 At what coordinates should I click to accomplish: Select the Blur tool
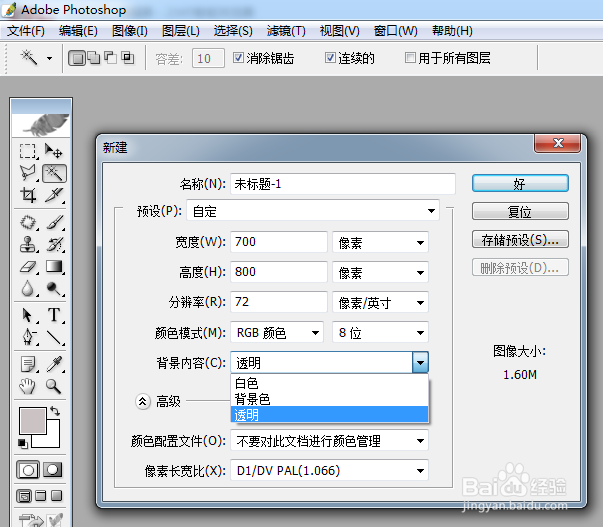coord(28,289)
